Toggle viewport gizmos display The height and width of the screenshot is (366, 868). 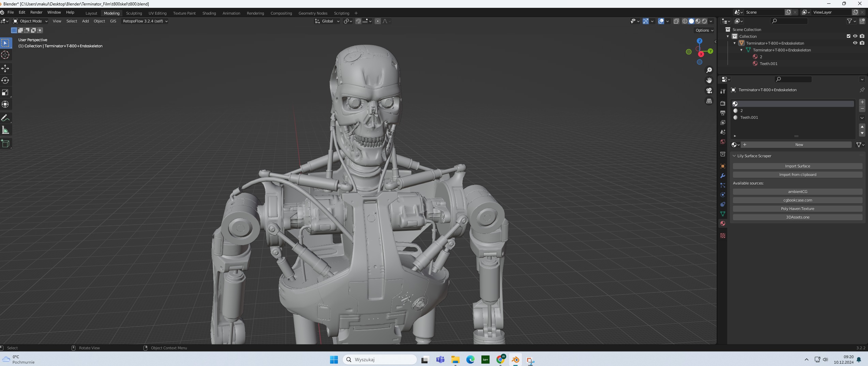point(645,21)
